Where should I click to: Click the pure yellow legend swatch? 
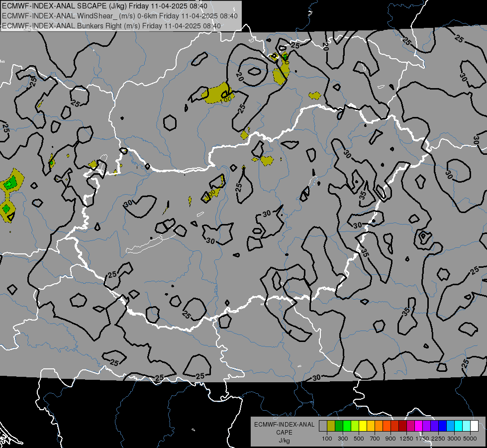coord(363,426)
